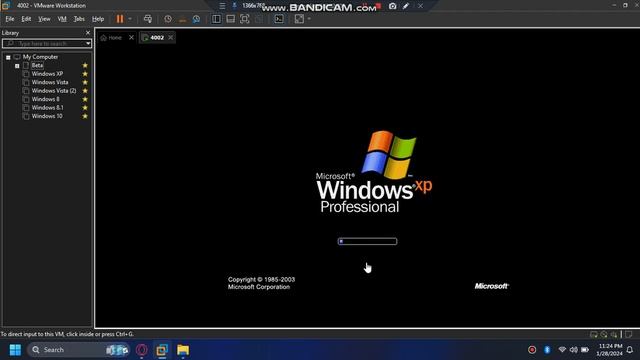Select Windows Vista (2) in the library
640x360 pixels.
pyautogui.click(x=54, y=91)
